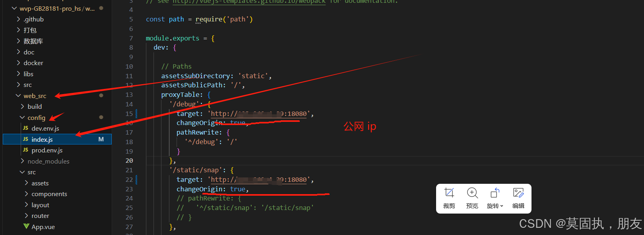
Task: Click line number 20 in the gutter
Action: (x=129, y=160)
